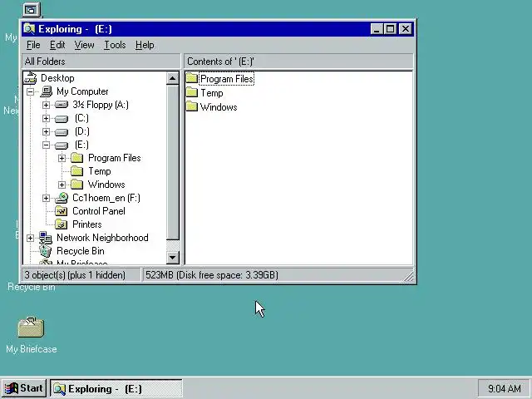Click the Exploring - (E:) taskbar button
The image size is (532, 399).
[x=116, y=389]
